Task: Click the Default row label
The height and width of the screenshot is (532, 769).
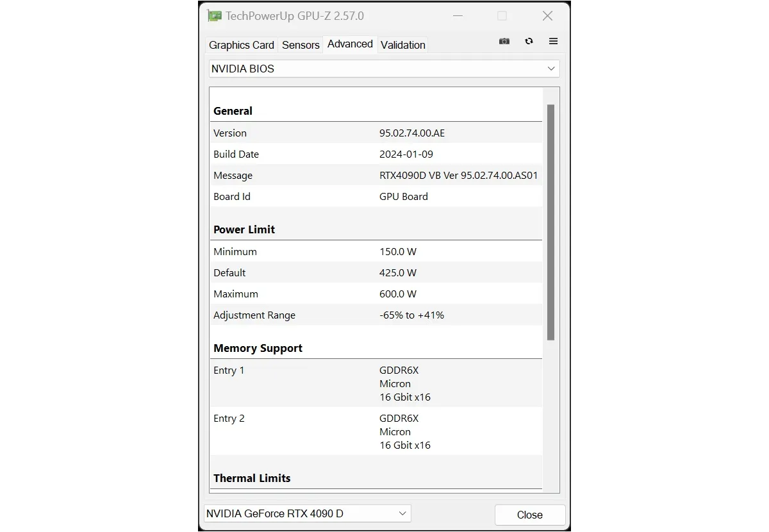Action: [229, 273]
